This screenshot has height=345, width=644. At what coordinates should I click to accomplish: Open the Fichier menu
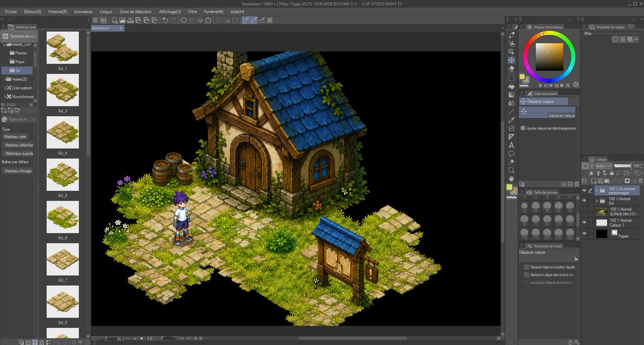point(10,11)
